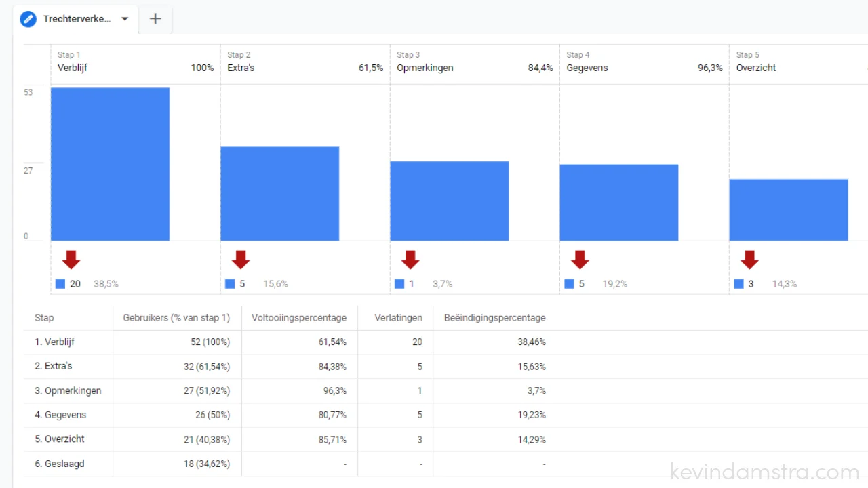The image size is (868, 488).
Task: Click the blue swatch beside 15,6% abandonment
Action: [x=230, y=284]
